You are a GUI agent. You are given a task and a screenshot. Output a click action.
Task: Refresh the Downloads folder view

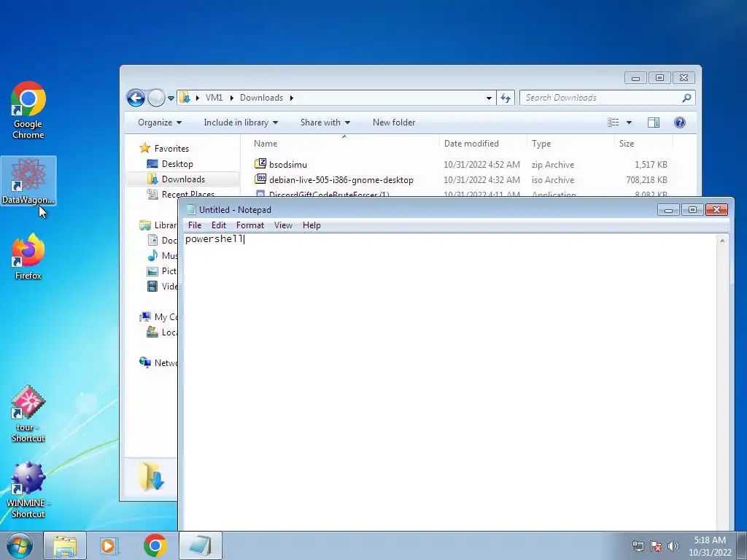tap(506, 98)
